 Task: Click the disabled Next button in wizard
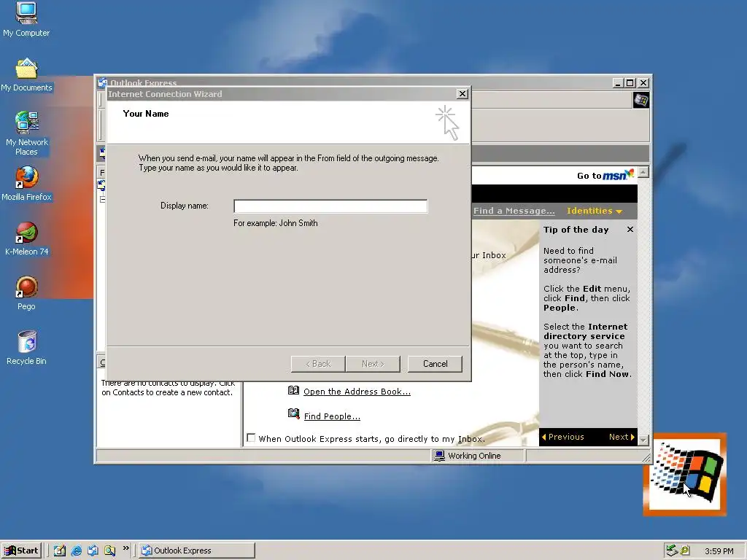pos(373,364)
